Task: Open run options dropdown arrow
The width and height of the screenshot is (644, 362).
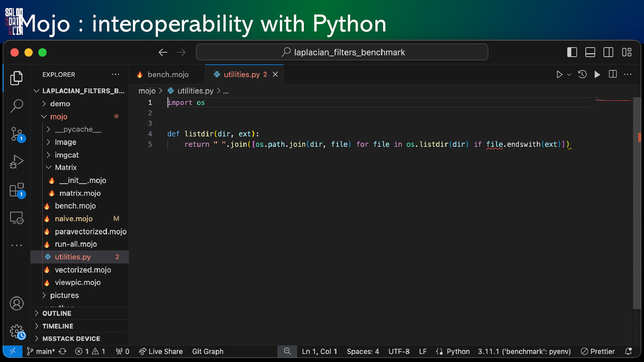Action: pyautogui.click(x=569, y=74)
